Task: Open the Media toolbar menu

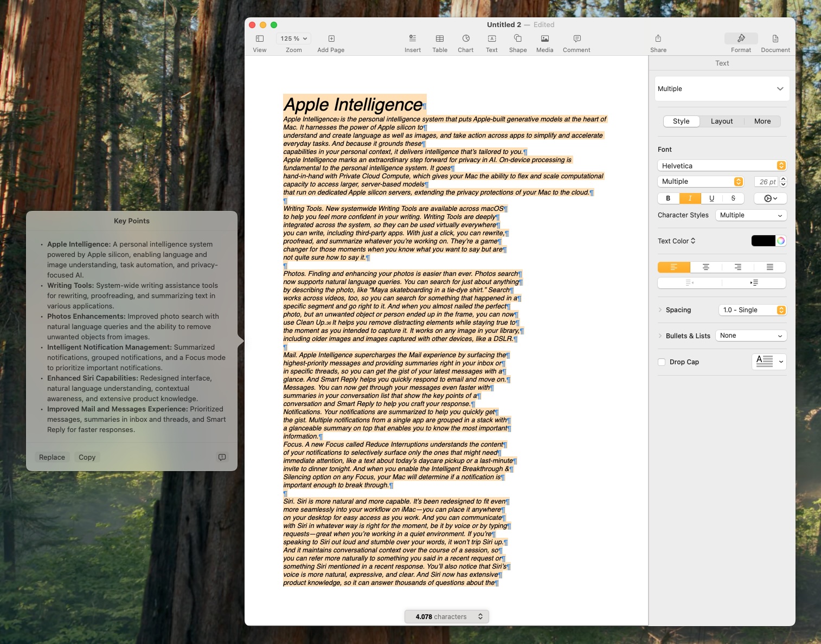Action: point(544,43)
